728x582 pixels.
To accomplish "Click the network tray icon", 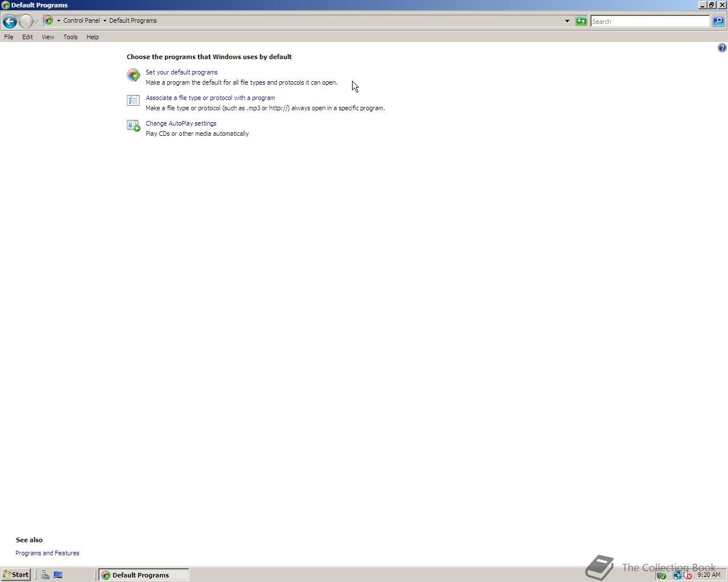I will point(676,575).
